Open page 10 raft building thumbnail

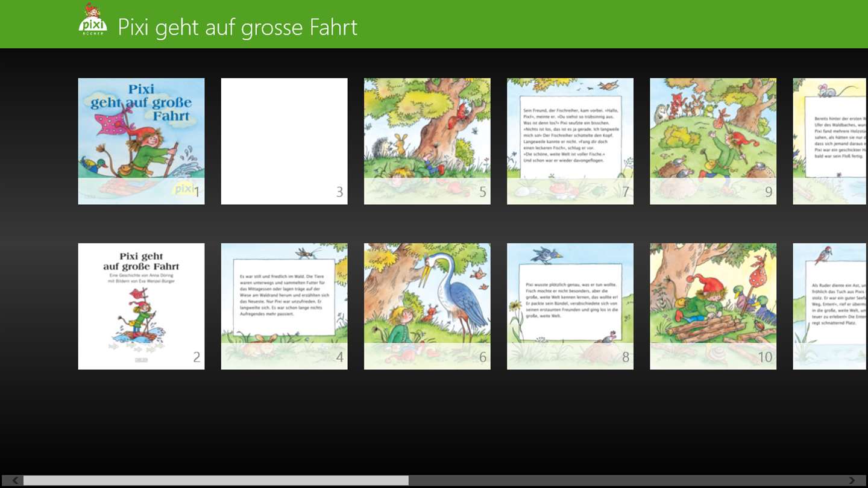pyautogui.click(x=712, y=306)
